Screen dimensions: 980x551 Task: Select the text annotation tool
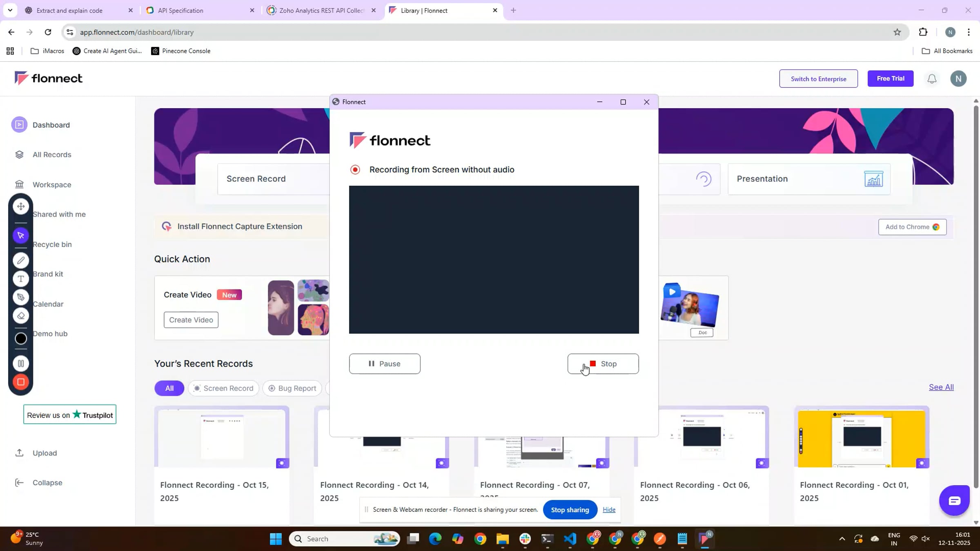coord(21,279)
